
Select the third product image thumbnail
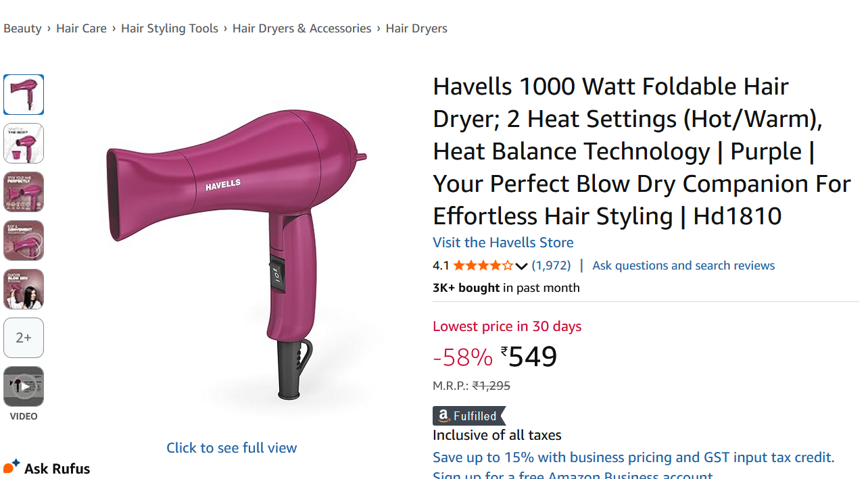(x=24, y=192)
